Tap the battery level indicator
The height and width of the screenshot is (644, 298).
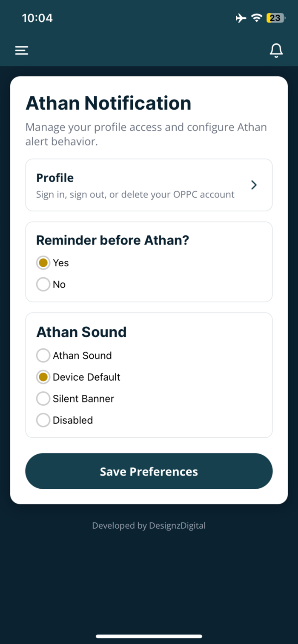(x=276, y=18)
